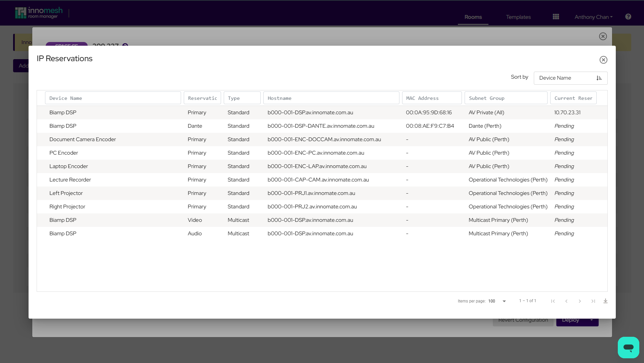The image size is (644, 363).
Task: Click the previous page chevron icon
Action: click(566, 301)
